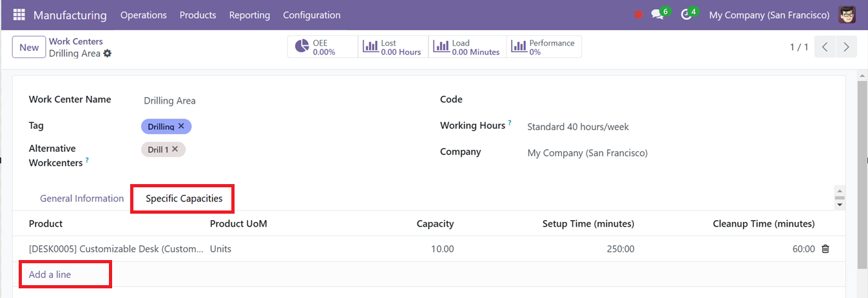
Task: Click the Manufacturing app title
Action: click(x=70, y=15)
